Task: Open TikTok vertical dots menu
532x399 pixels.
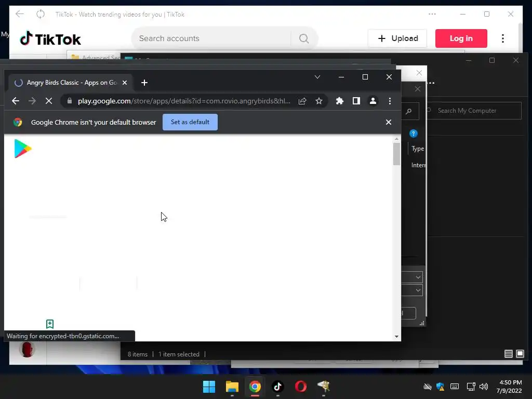Action: 503,38
